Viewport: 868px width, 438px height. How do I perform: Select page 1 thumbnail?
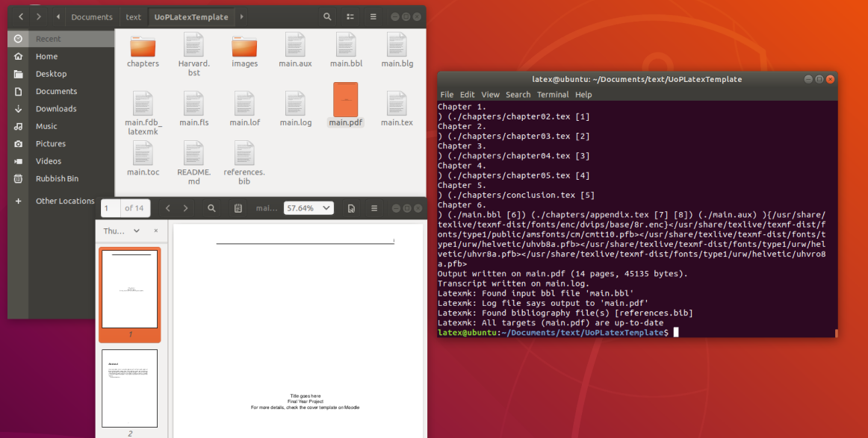(x=129, y=290)
